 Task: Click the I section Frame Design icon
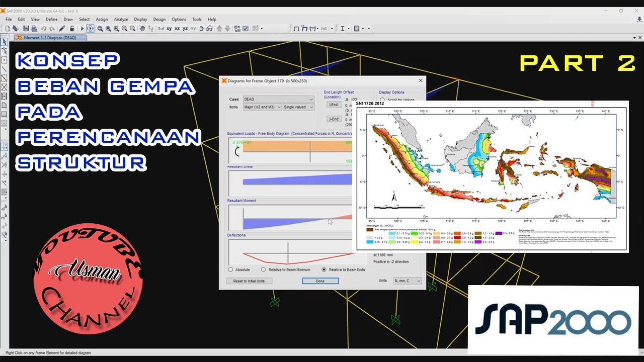tap(342, 28)
